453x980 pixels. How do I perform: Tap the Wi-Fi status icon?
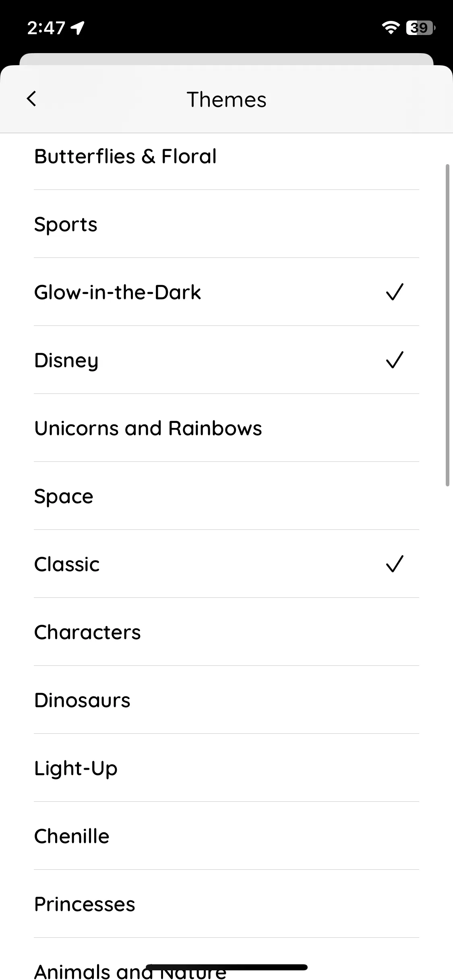(x=390, y=28)
